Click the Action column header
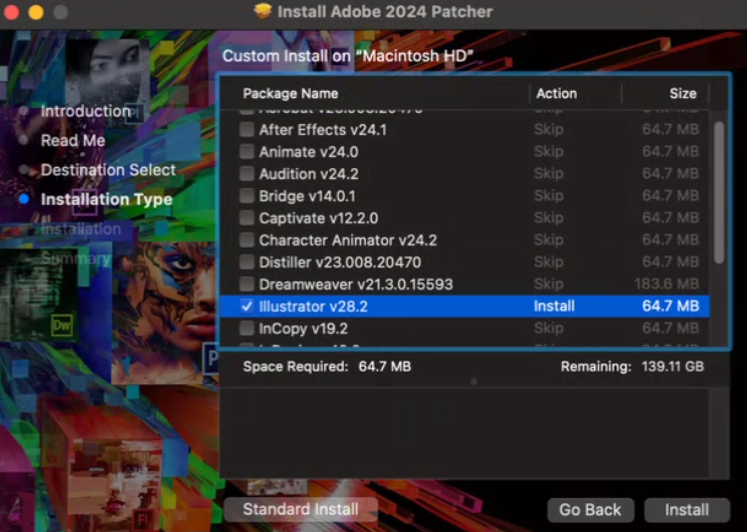Screen dimensions: 747x532 [x=556, y=93]
